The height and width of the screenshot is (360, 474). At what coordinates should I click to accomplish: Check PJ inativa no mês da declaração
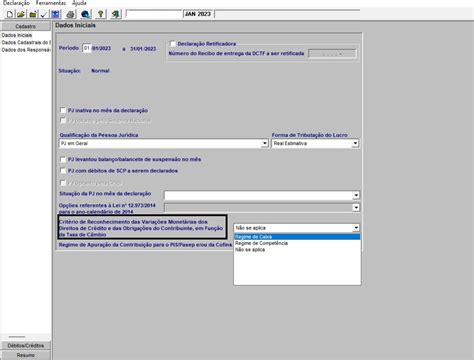(x=63, y=110)
